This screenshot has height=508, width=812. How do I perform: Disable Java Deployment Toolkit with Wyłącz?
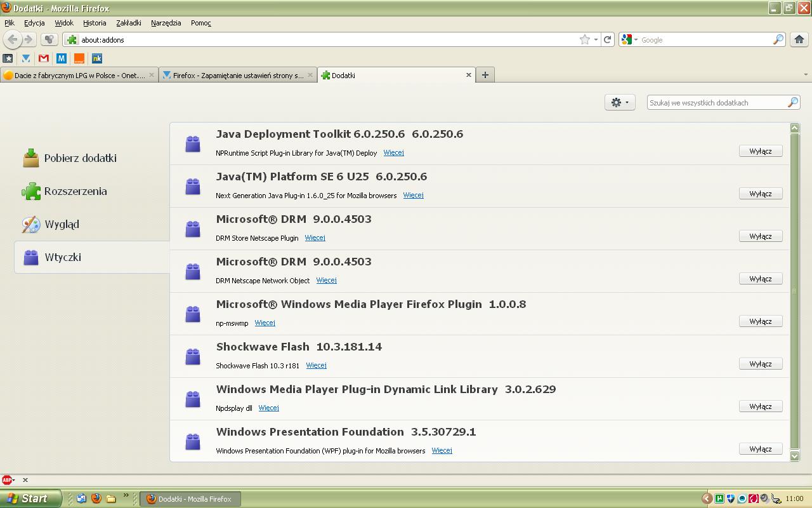click(761, 151)
